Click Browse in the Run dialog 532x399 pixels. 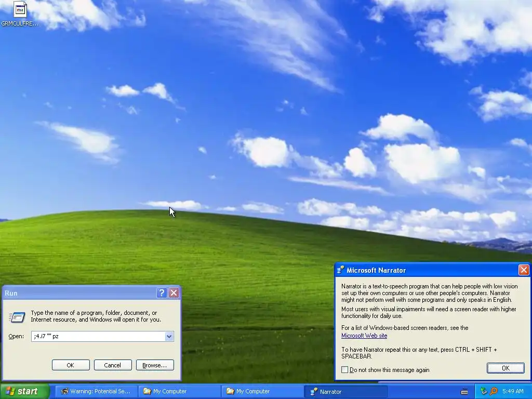(x=155, y=365)
